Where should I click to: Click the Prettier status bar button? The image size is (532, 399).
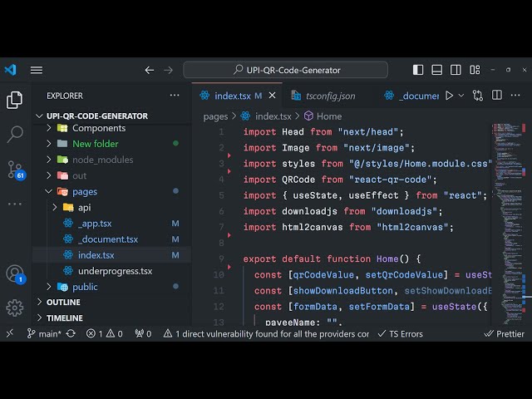tap(505, 333)
